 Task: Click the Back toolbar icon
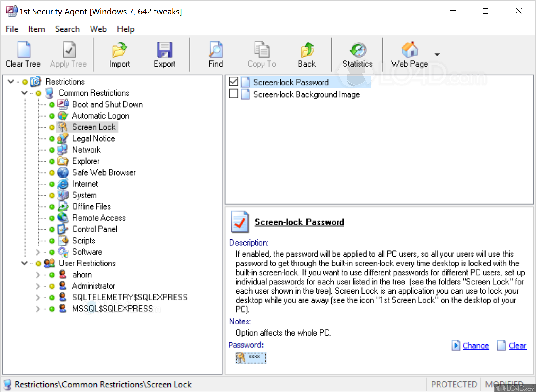click(x=307, y=50)
